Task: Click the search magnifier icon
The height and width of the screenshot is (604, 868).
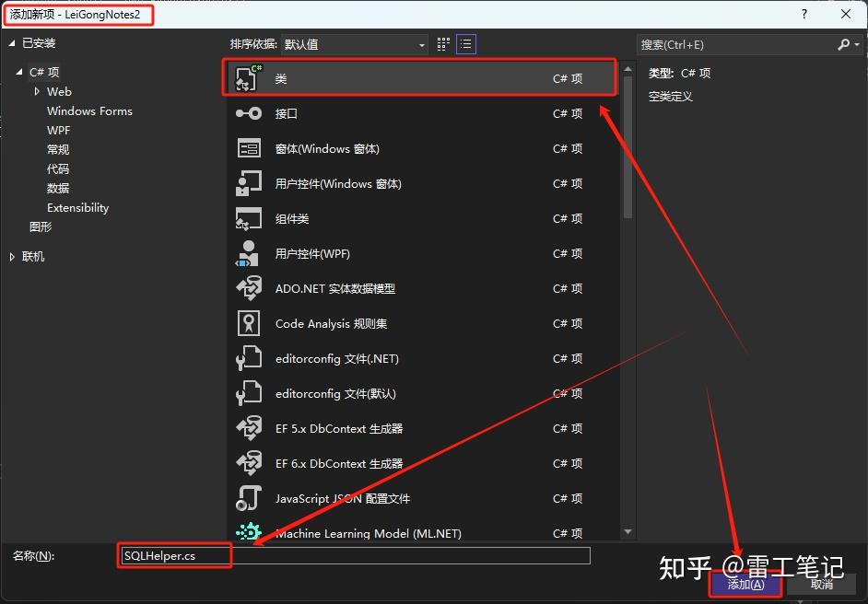Action: point(844,44)
